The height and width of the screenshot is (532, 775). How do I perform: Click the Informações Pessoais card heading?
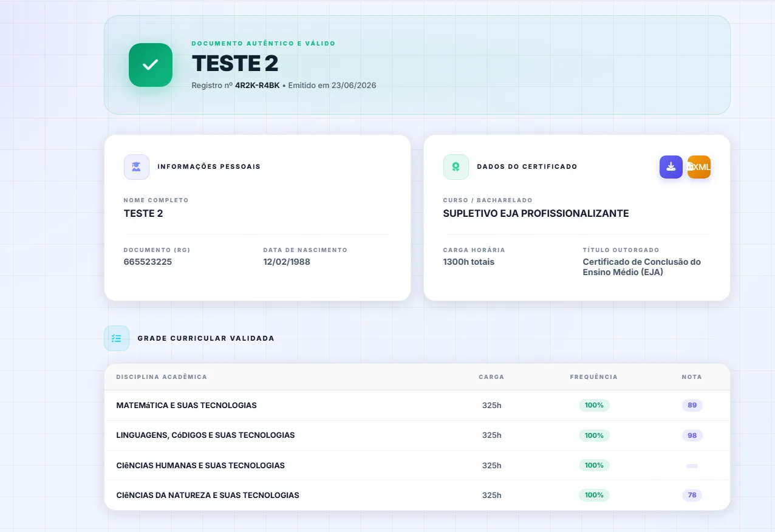(209, 167)
